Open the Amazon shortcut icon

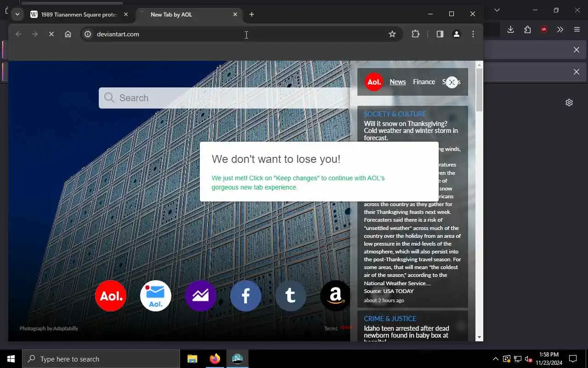pyautogui.click(x=335, y=296)
